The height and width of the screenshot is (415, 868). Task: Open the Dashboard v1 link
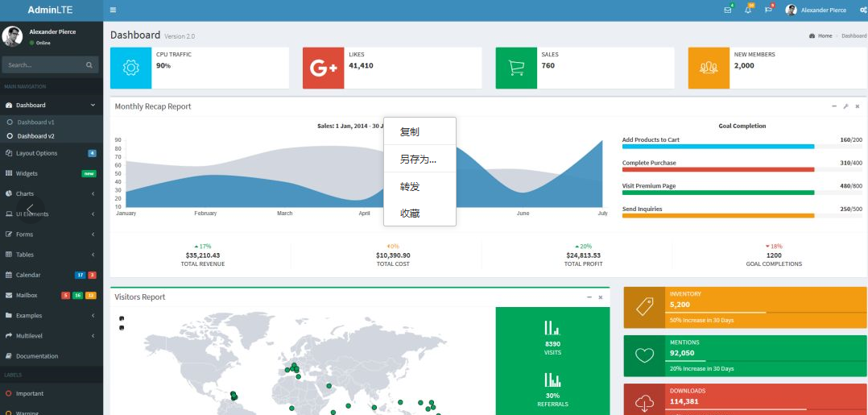click(x=35, y=122)
